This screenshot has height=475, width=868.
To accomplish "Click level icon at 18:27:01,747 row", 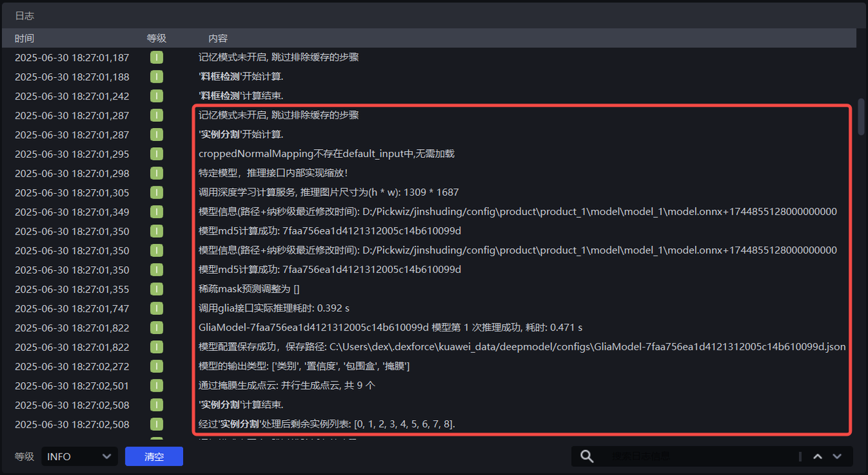I will click(x=157, y=308).
